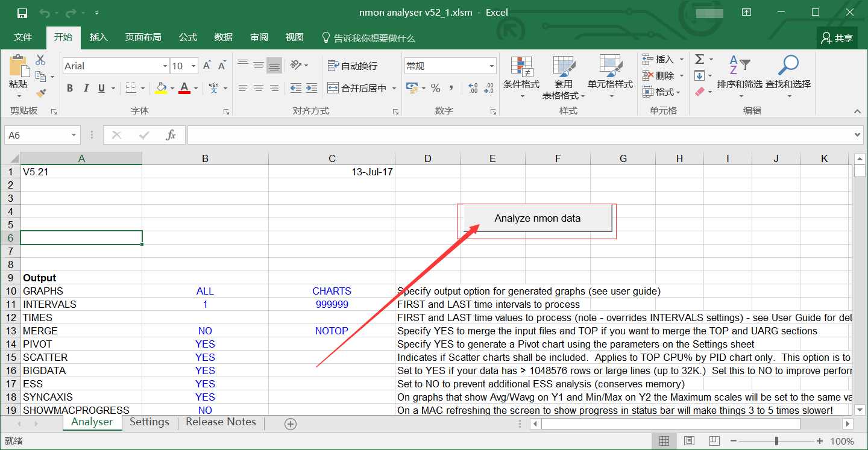
Task: Click the AutoSum sigma icon
Action: [x=700, y=59]
